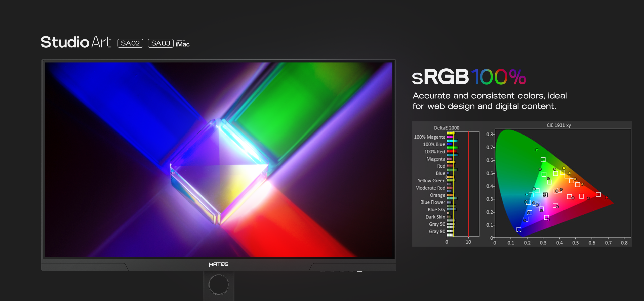The height and width of the screenshot is (301, 644).
Task: Click the MATOS logo on monitor bezel
Action: (219, 264)
